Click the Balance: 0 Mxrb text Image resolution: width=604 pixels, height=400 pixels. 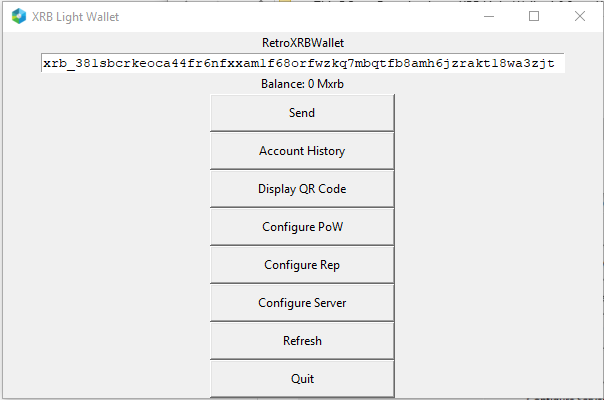(x=302, y=84)
